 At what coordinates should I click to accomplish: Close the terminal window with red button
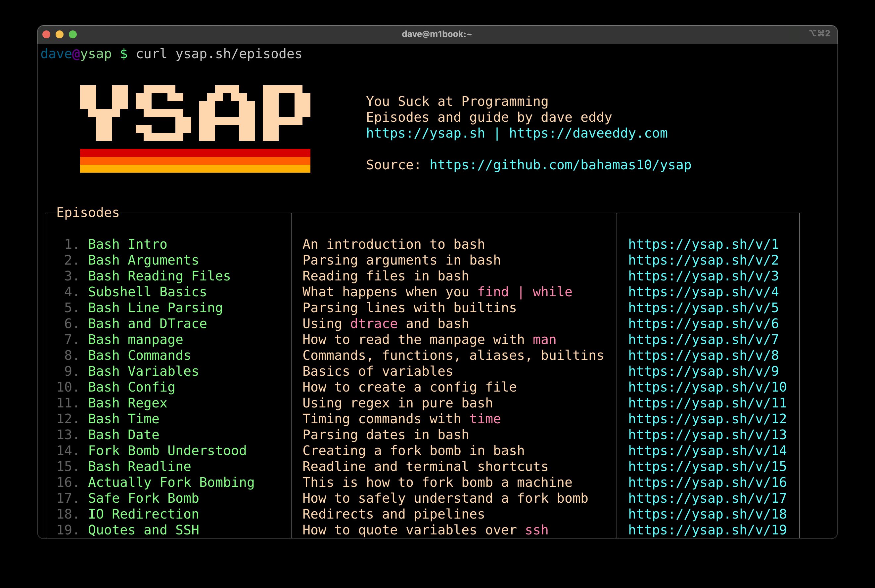tap(46, 34)
